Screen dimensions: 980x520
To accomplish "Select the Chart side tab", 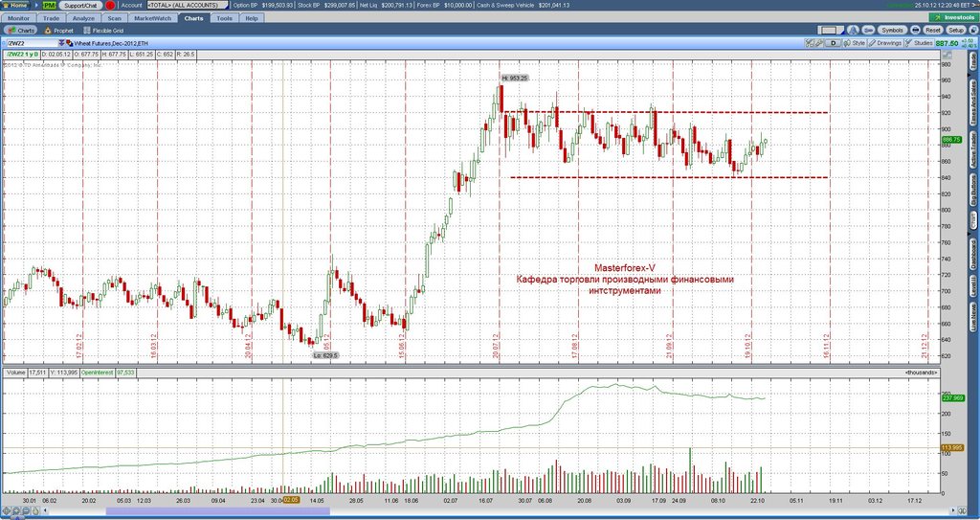I will click(973, 220).
